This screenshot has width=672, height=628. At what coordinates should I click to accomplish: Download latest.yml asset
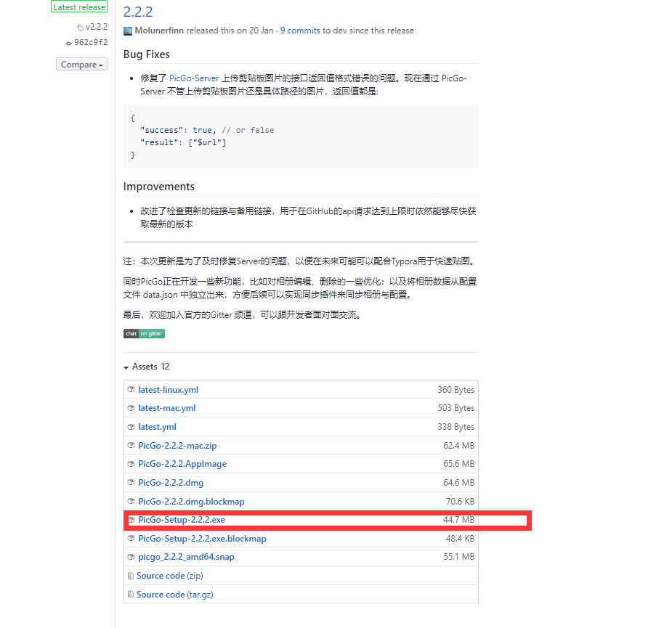(157, 427)
